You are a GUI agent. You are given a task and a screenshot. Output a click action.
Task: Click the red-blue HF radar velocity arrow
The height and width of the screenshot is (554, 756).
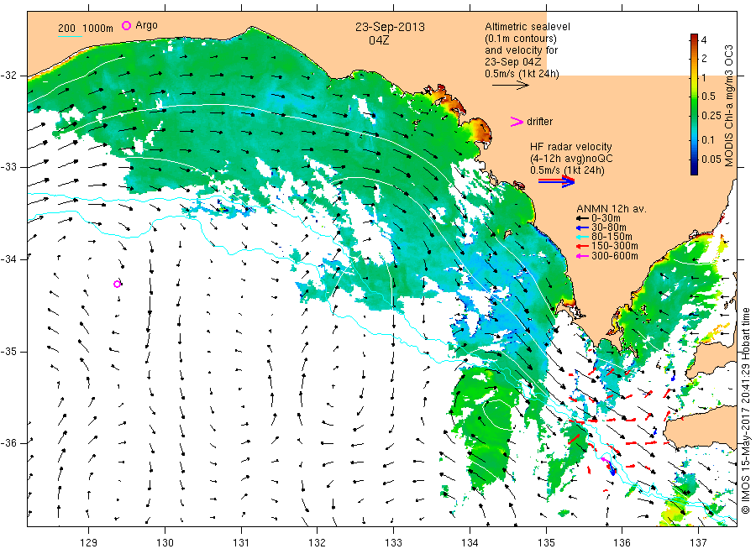click(x=556, y=181)
